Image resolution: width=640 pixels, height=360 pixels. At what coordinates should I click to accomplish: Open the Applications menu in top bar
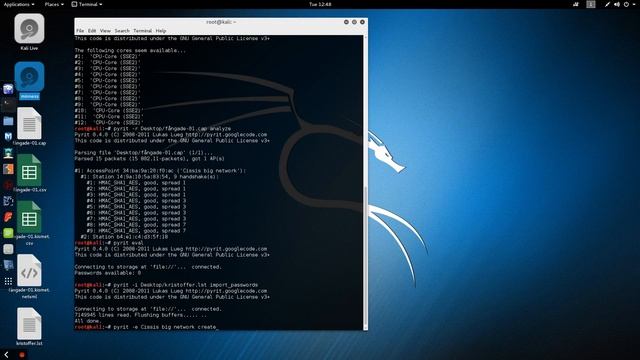click(19, 4)
